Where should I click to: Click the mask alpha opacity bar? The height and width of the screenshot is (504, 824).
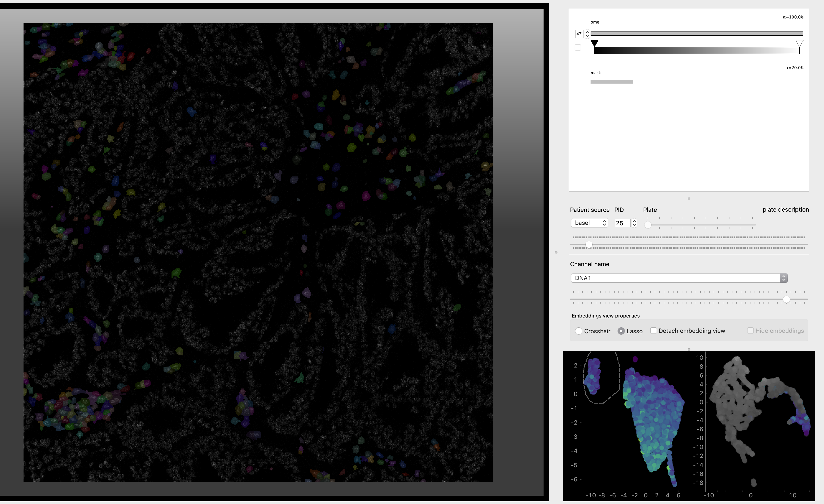click(696, 82)
